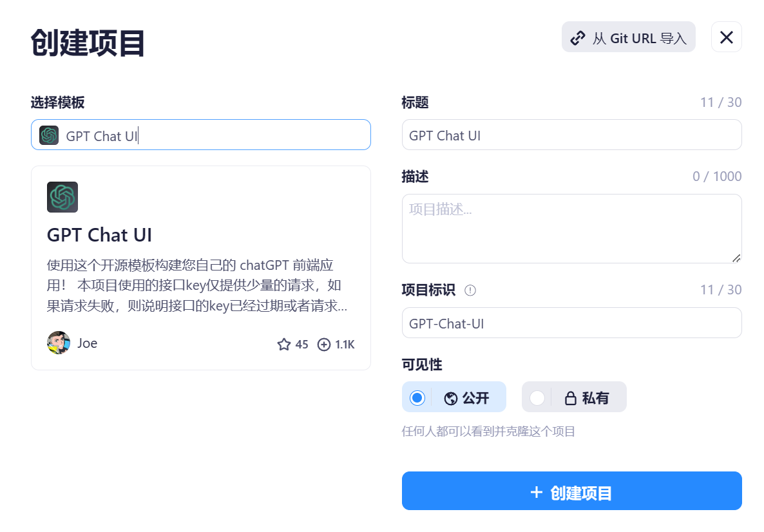Click the link icon beside Git URL import
Screen dimensions: 764x532
[578, 38]
